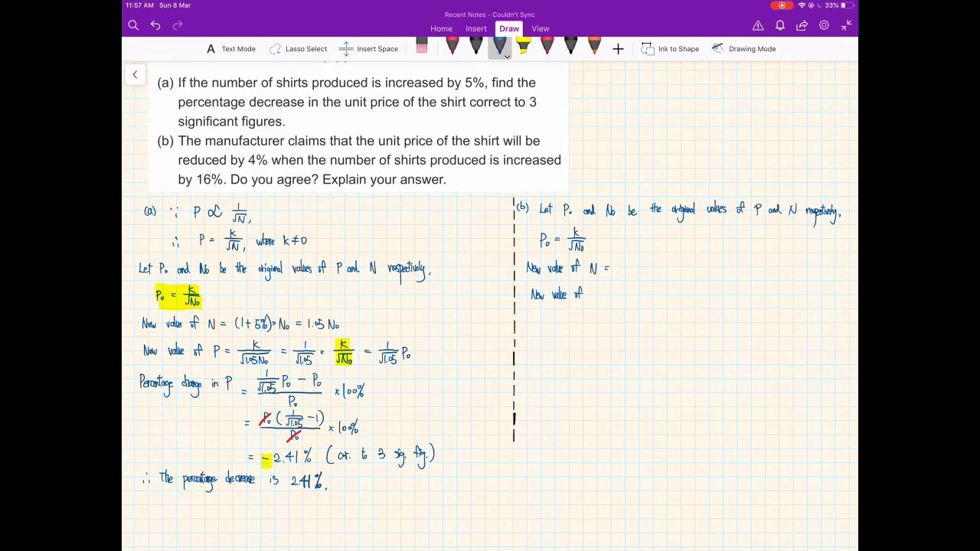Click the redo arrow
The width and height of the screenshot is (980, 551).
[178, 26]
